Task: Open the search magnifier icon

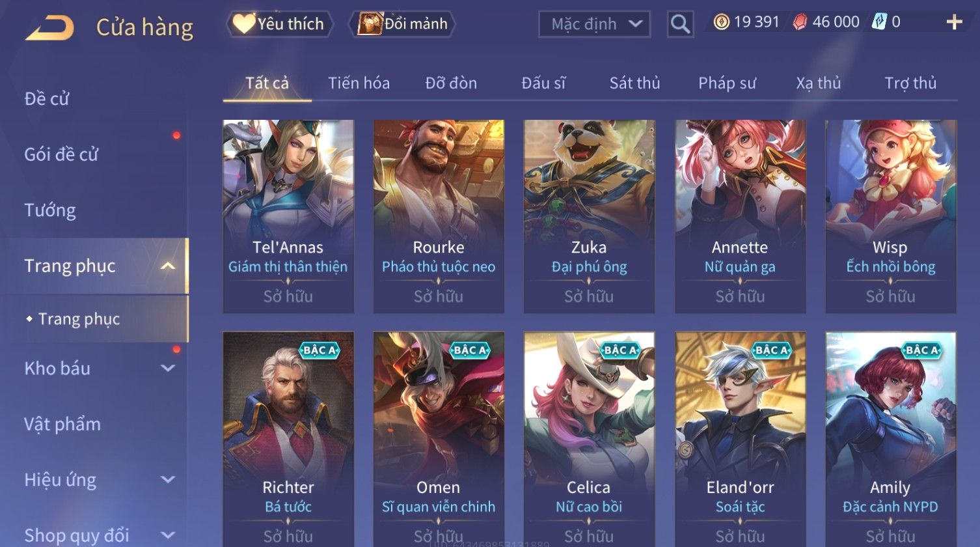Action: [680, 24]
